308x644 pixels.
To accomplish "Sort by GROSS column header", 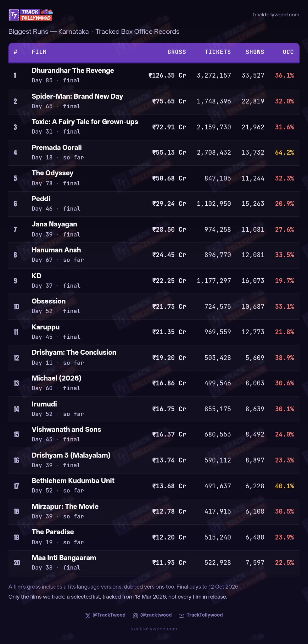I will pos(177,52).
